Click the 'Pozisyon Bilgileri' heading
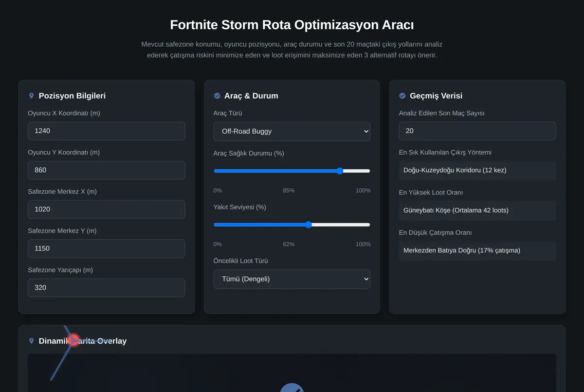 (72, 96)
